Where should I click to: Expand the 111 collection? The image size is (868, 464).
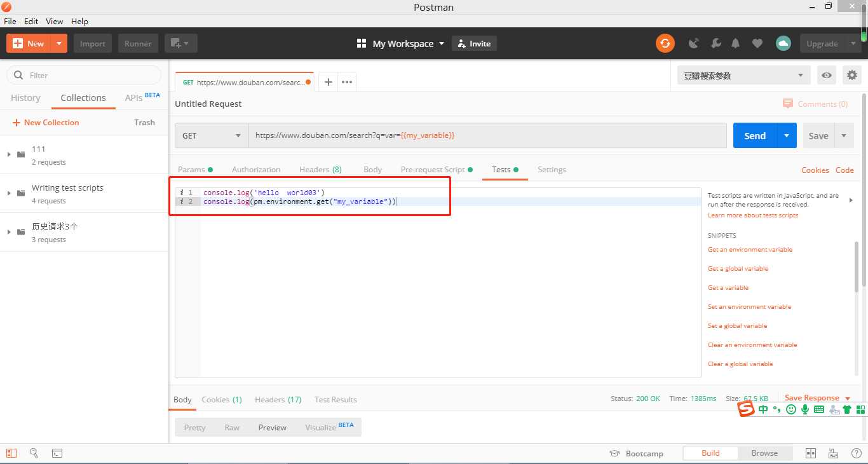(9, 154)
